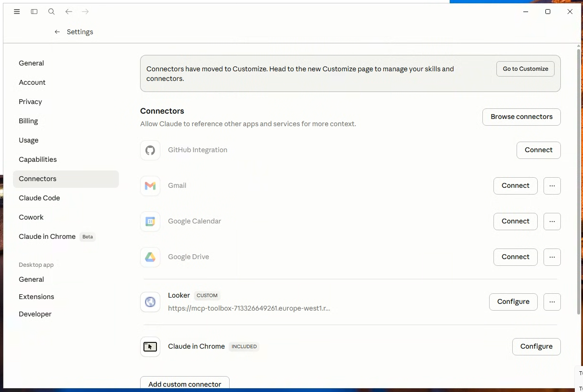Click the Gmail logo icon
Screen dimensions: 583x392
point(150,186)
